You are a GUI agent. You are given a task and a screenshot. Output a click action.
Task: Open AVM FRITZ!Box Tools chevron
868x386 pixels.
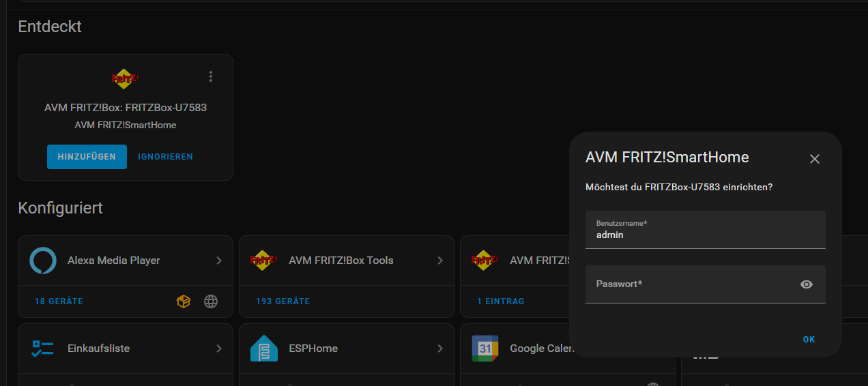[x=440, y=261]
